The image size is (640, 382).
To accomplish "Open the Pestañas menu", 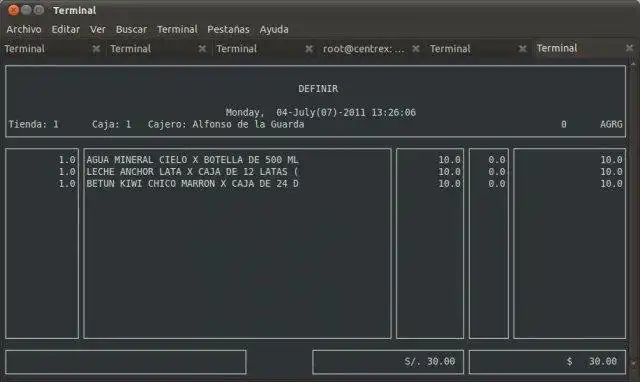I will (x=228, y=29).
